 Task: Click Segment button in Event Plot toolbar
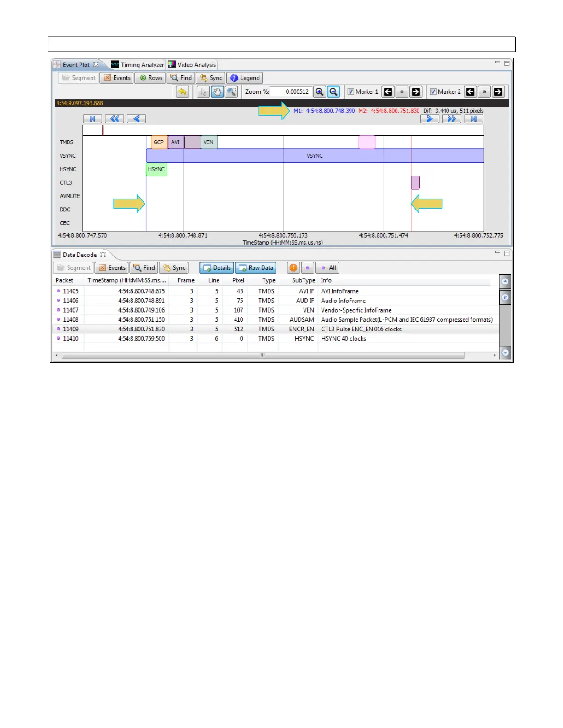point(78,78)
